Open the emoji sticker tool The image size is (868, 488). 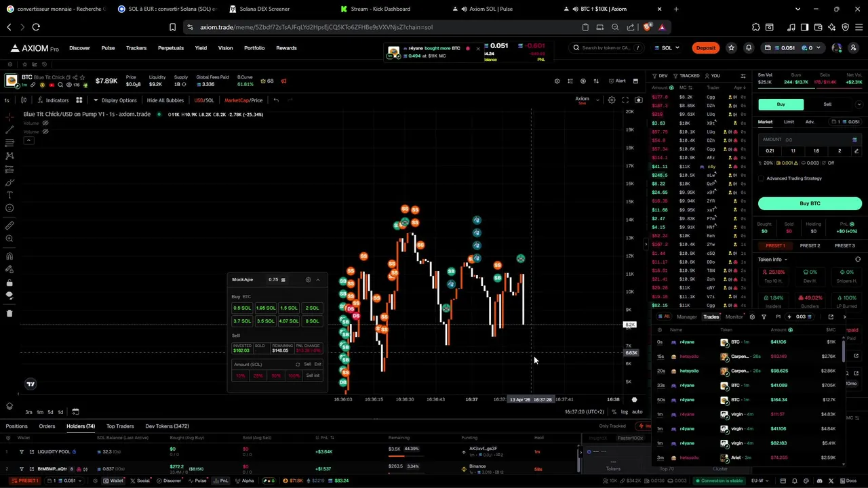click(9, 208)
